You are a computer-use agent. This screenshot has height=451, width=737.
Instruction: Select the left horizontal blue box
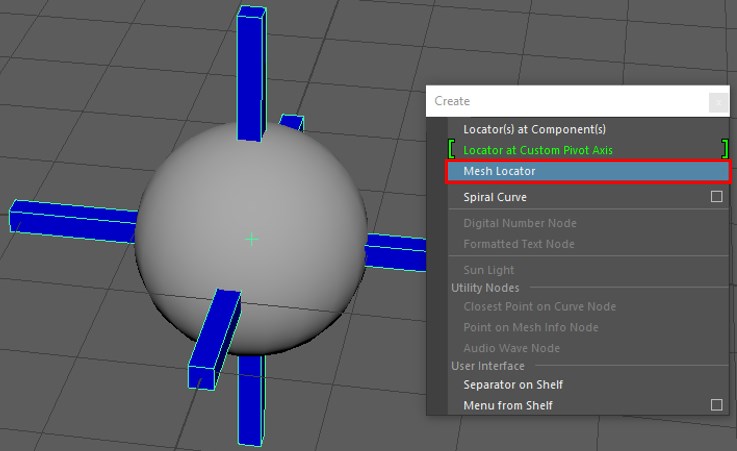click(x=70, y=220)
